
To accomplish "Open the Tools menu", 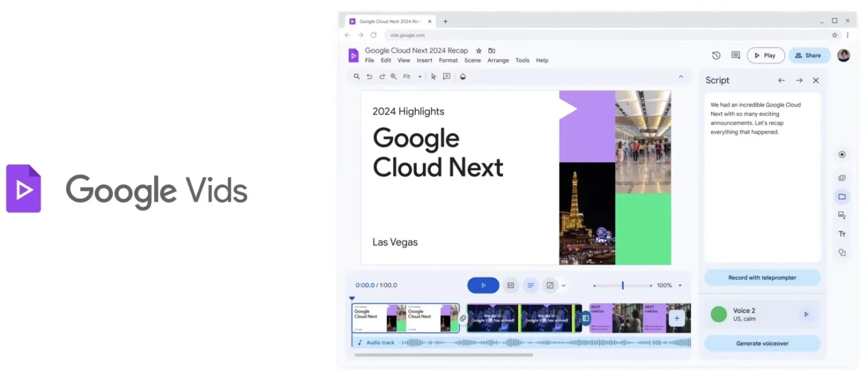I will click(x=522, y=60).
